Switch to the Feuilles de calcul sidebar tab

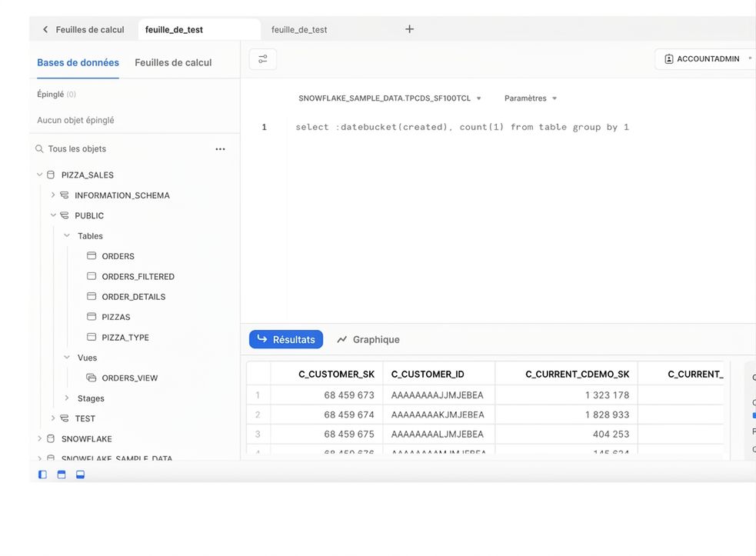tap(173, 63)
